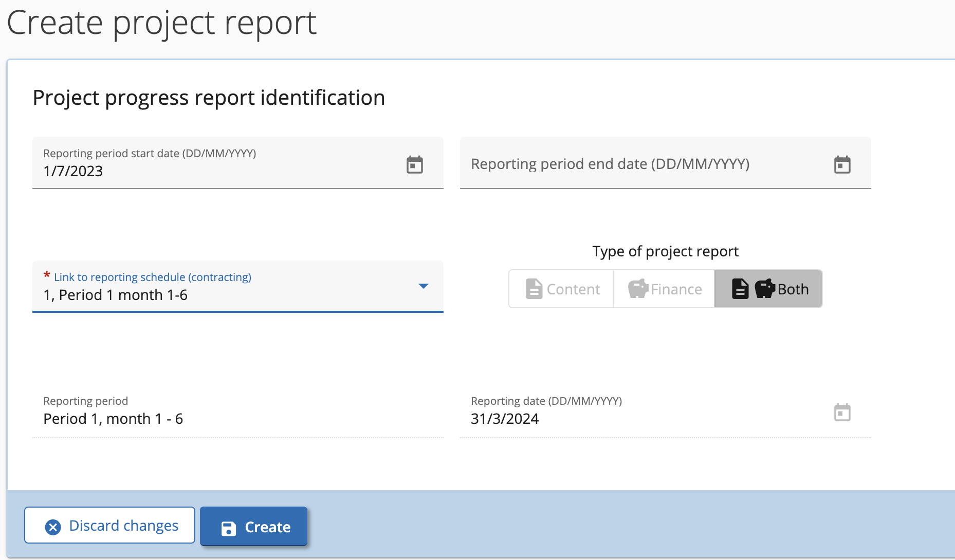Screen dimensions: 955x560
Task: Click the document icon on Both
Action: pos(740,289)
